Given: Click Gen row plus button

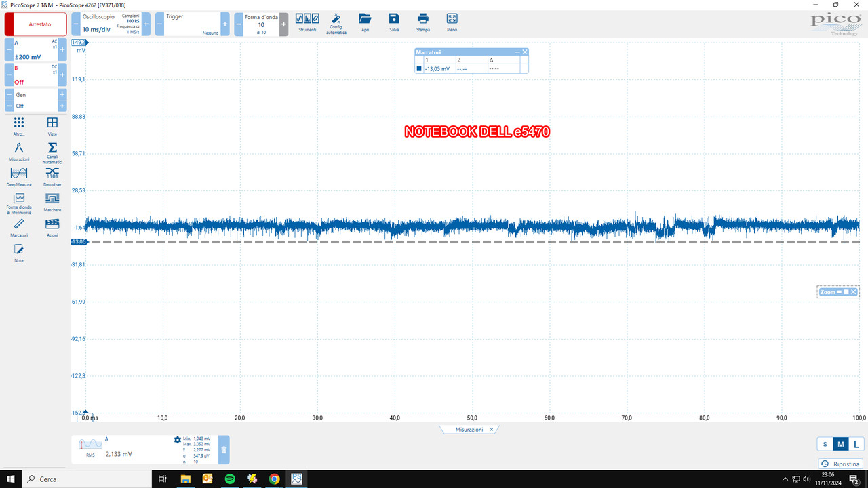Looking at the screenshot, I should (62, 95).
